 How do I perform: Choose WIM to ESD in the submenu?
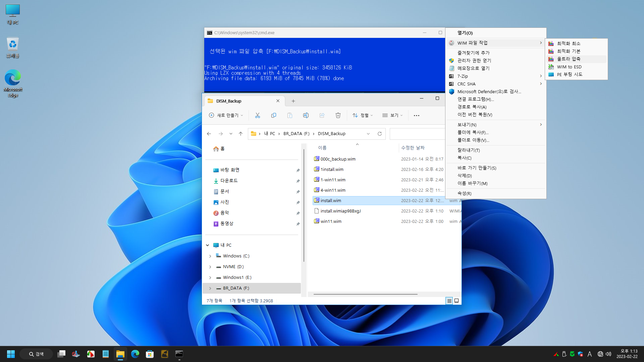click(x=576, y=67)
